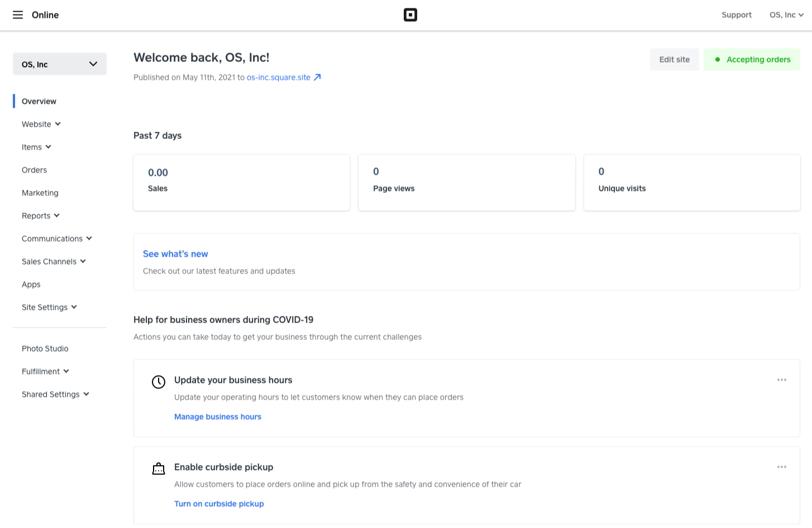Screen dimensions: 812x528
Task: Expand the Sales Channels menu section
Action: (x=54, y=262)
